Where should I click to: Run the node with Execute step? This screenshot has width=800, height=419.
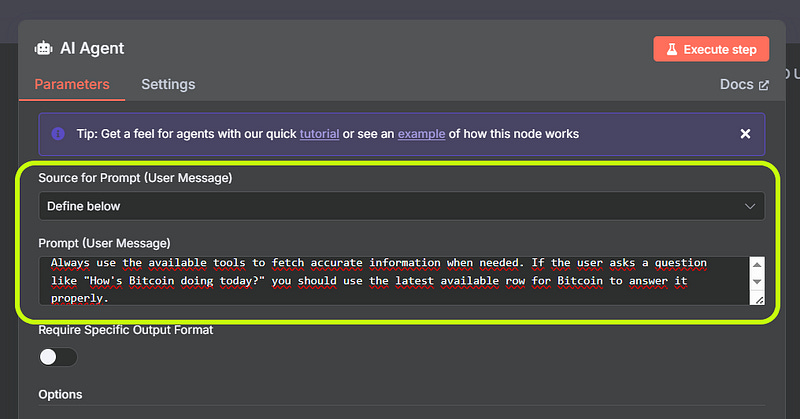pos(711,49)
